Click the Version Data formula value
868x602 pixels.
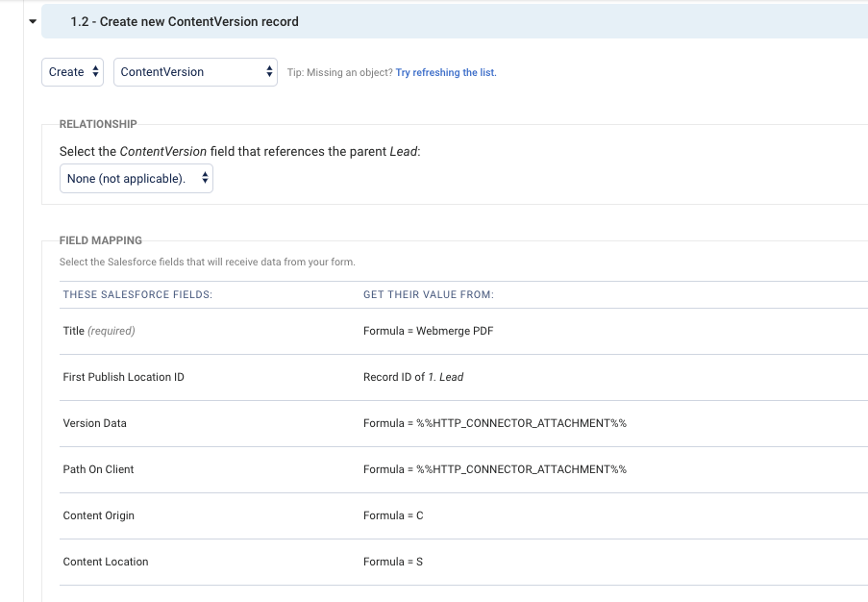494,423
